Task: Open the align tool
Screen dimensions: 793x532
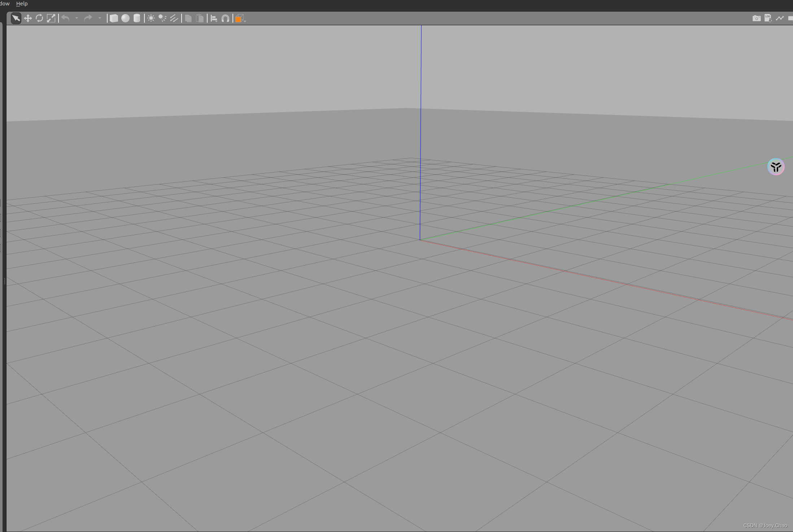Action: coord(214,18)
